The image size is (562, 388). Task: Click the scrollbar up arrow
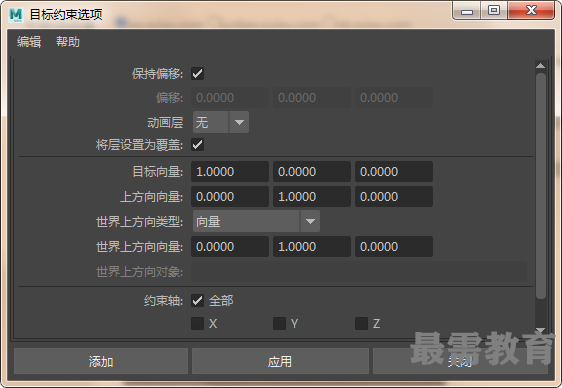(x=540, y=66)
